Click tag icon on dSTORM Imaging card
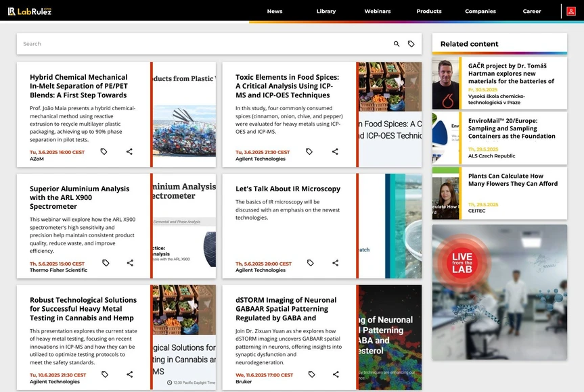Screen dimensions: 584x392 click(x=312, y=374)
